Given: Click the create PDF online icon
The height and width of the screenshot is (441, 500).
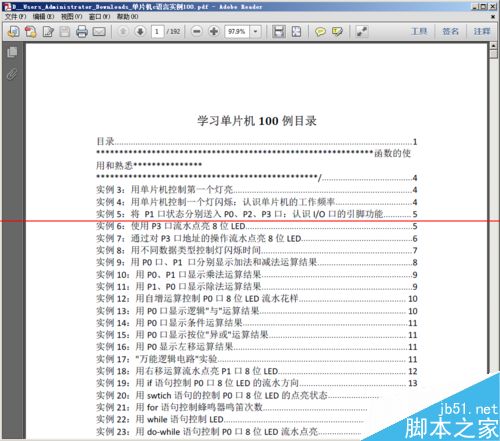Looking at the screenshot, I should tap(30, 32).
